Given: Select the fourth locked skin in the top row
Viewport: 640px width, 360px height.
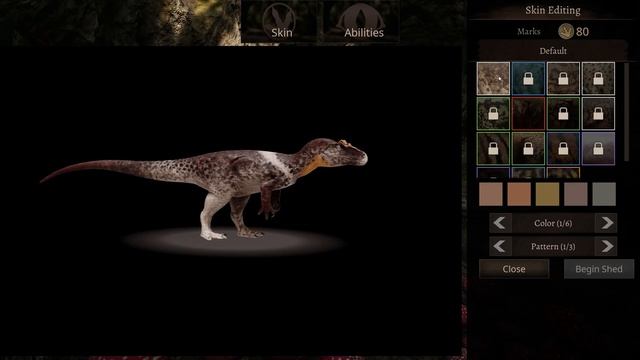Looking at the screenshot, I should tap(598, 78).
